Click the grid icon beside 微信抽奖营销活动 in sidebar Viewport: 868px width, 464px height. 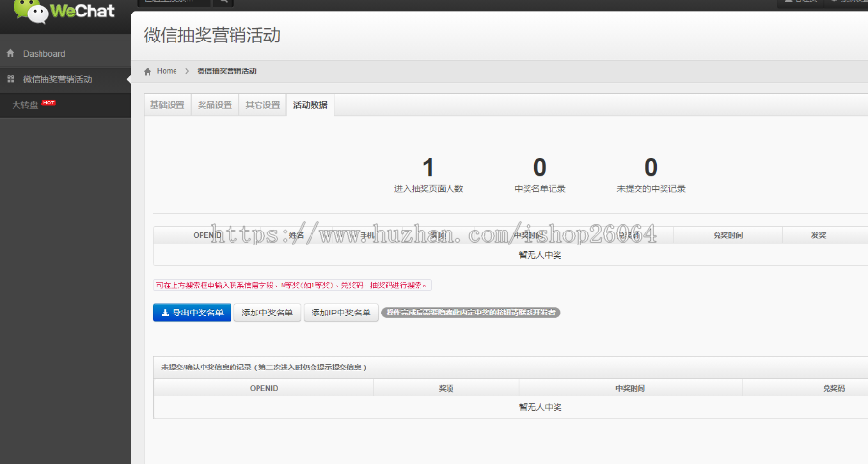[11, 79]
